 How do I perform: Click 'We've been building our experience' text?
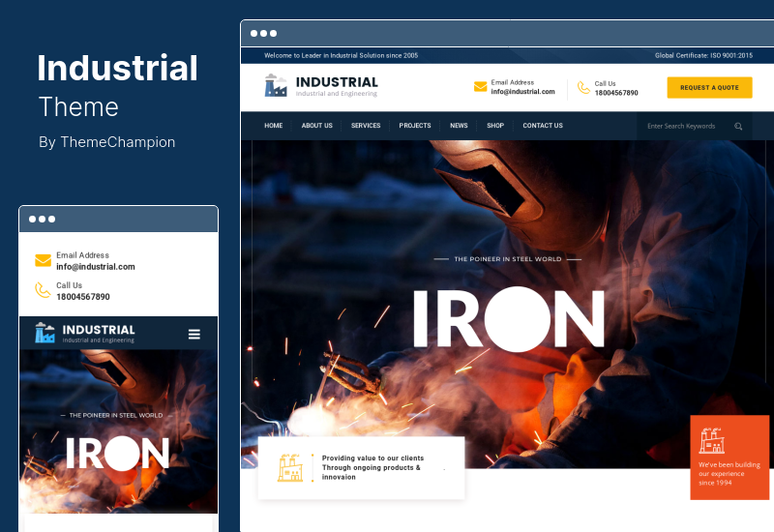pyautogui.click(x=729, y=474)
